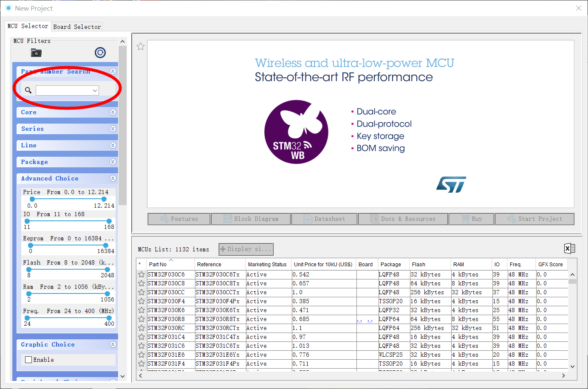Expand the Package filter section
This screenshot has width=588, height=389.
[x=113, y=162]
